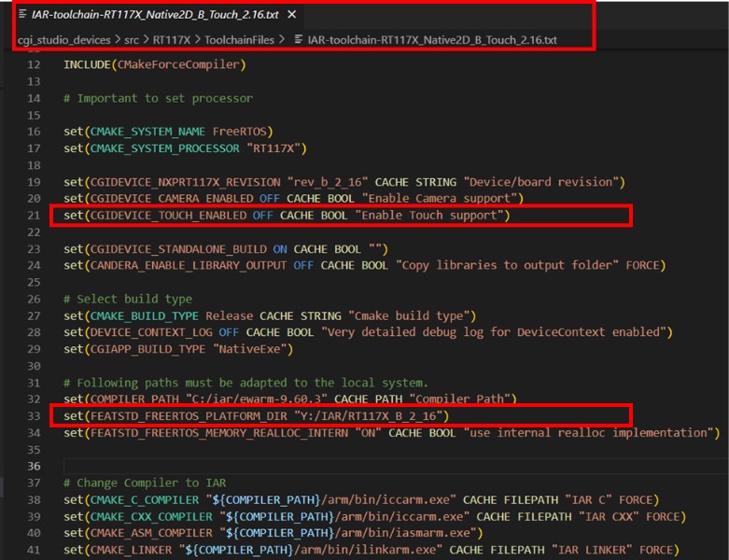Place cursor on the CGIDEVICE_TOUCH_ENABLED OFF value

(262, 216)
